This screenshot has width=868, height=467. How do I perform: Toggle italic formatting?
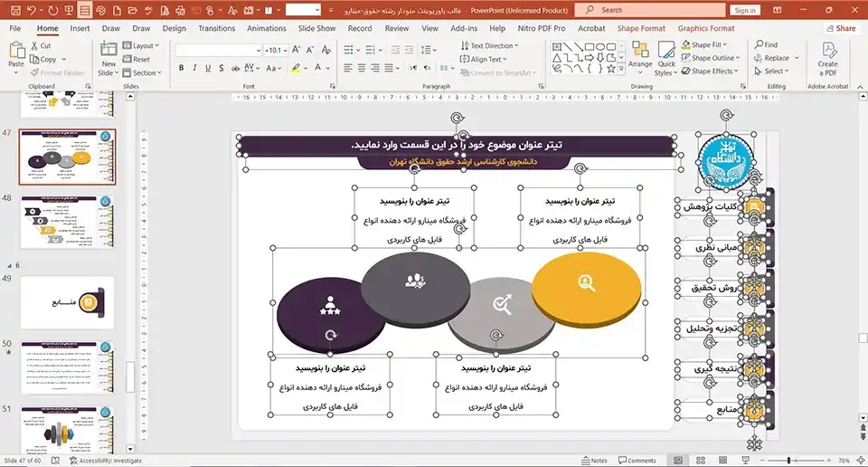point(194,68)
